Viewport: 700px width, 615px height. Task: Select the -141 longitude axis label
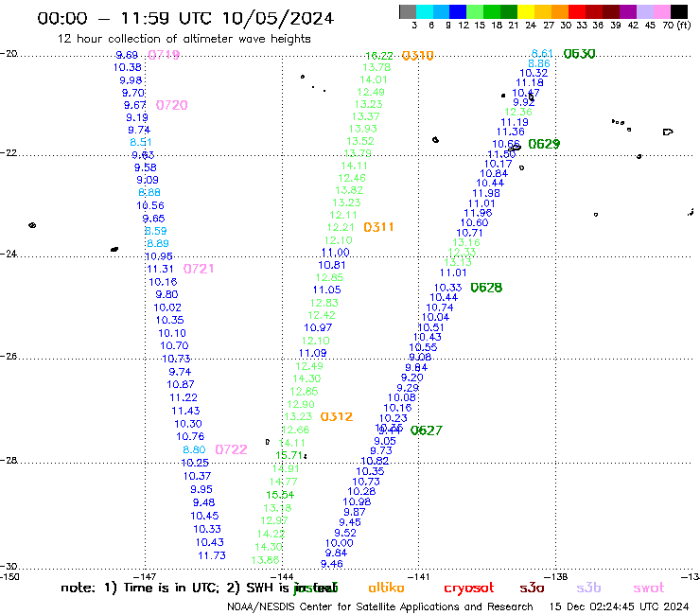[419, 576]
